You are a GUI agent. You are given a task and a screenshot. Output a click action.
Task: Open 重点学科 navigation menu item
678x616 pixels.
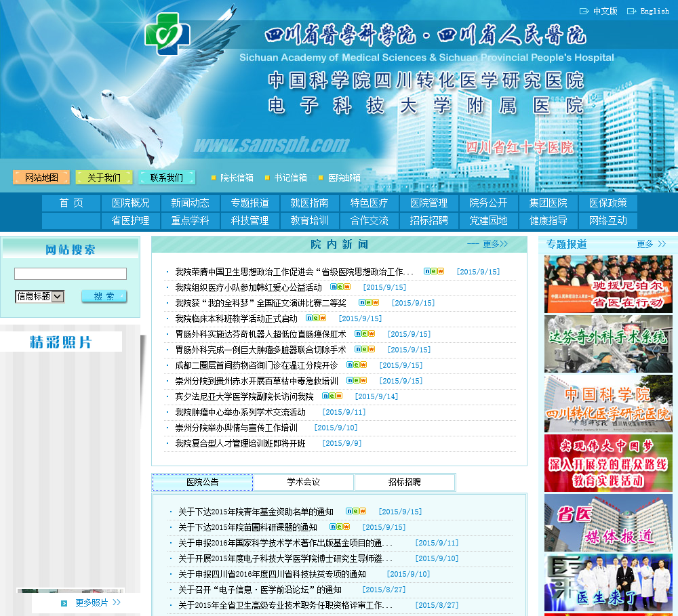tap(190, 220)
